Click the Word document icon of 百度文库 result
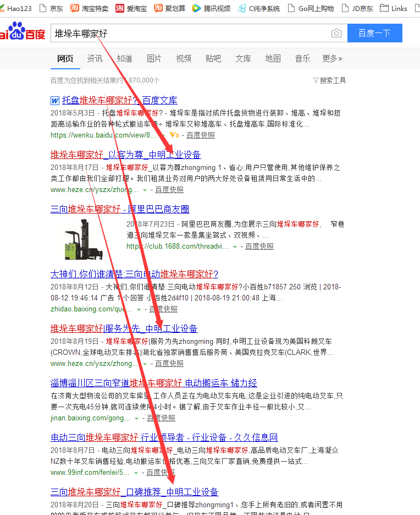This screenshot has height=515, width=420. pyautogui.click(x=55, y=101)
